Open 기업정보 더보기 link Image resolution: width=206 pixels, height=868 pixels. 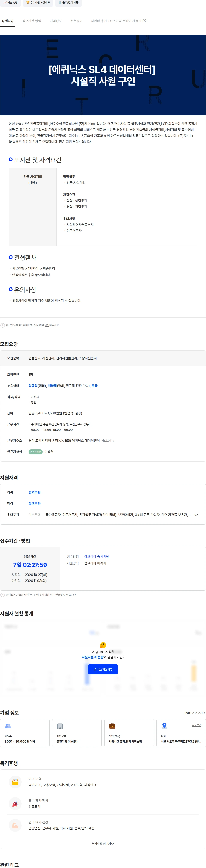tap(194, 713)
